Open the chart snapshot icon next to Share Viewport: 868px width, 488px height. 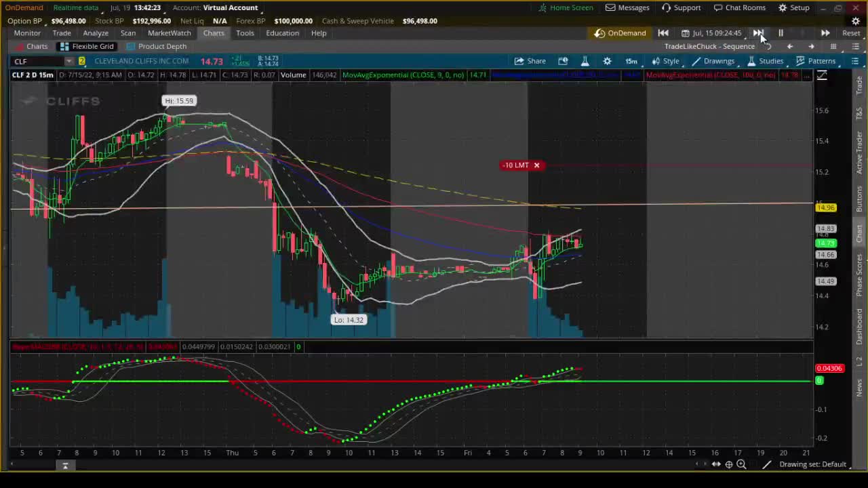(563, 61)
